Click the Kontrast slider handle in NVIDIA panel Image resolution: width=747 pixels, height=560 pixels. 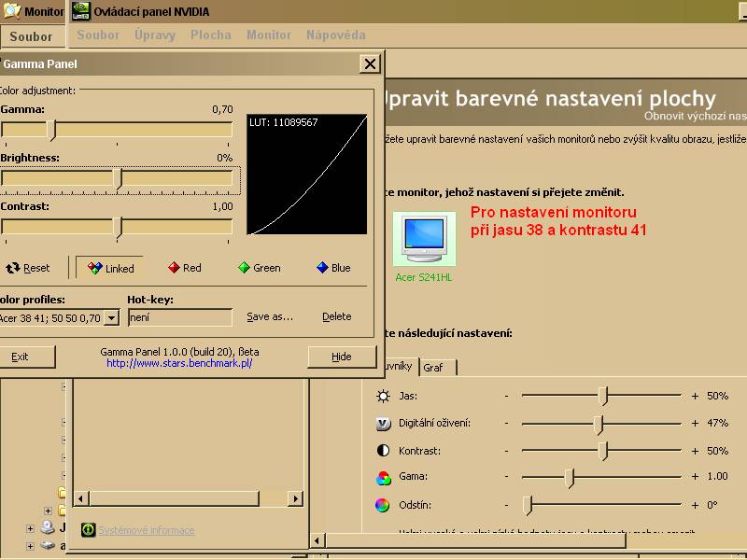point(603,451)
